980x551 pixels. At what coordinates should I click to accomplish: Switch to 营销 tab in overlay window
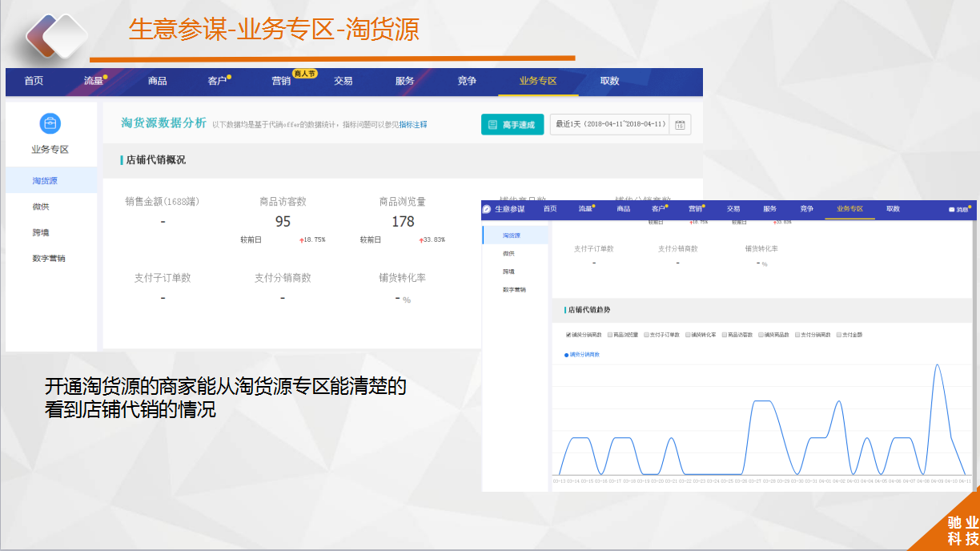click(696, 209)
